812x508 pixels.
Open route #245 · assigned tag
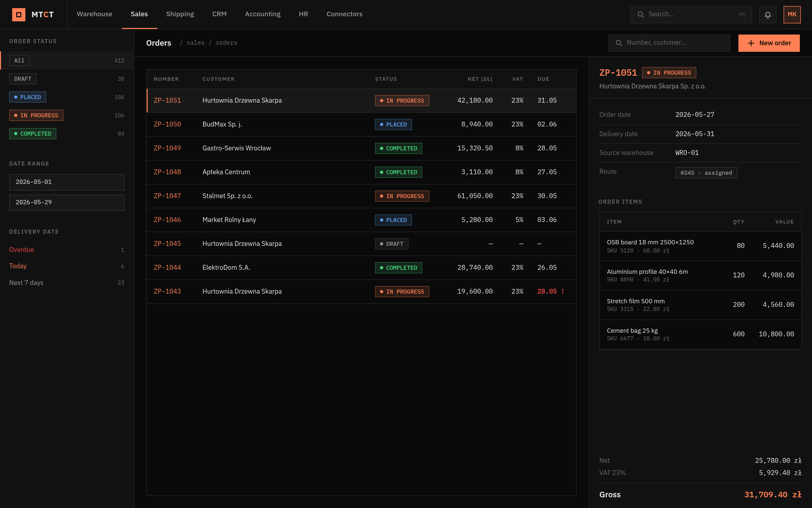[x=706, y=173]
